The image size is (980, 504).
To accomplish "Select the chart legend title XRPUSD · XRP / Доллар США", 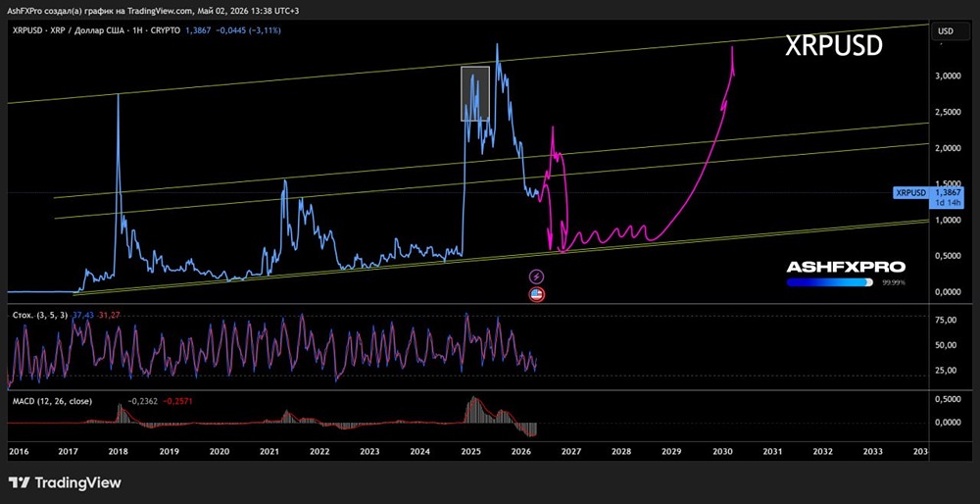I will pyautogui.click(x=97, y=29).
